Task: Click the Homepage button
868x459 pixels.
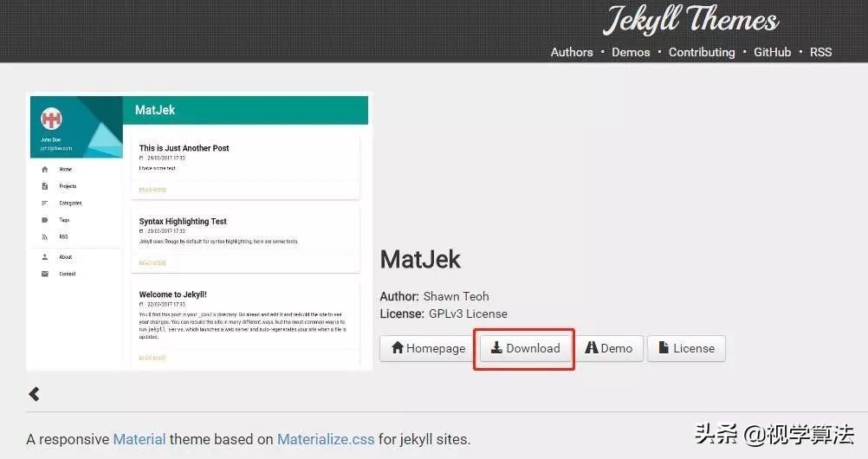Action: [428, 348]
